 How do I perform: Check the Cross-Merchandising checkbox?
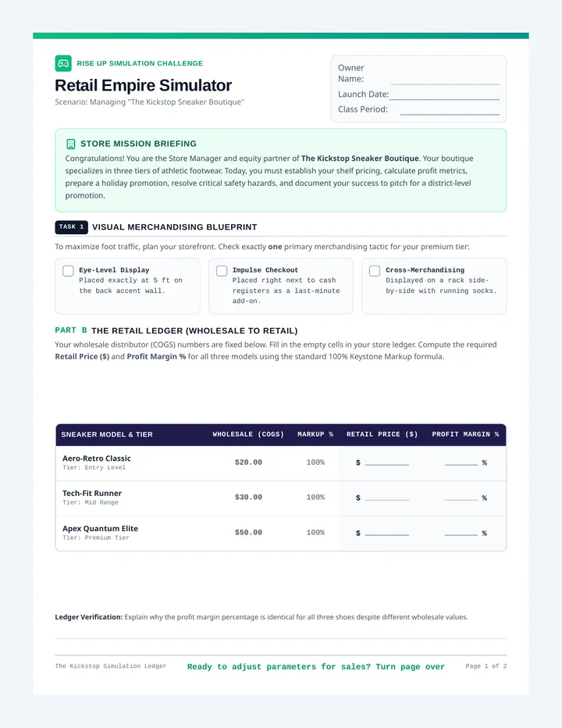(375, 271)
